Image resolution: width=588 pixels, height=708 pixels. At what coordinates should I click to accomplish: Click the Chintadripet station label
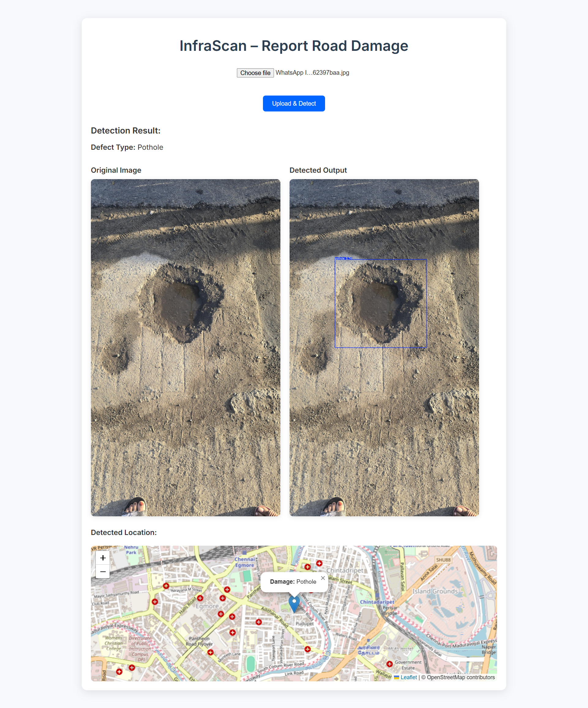click(377, 602)
